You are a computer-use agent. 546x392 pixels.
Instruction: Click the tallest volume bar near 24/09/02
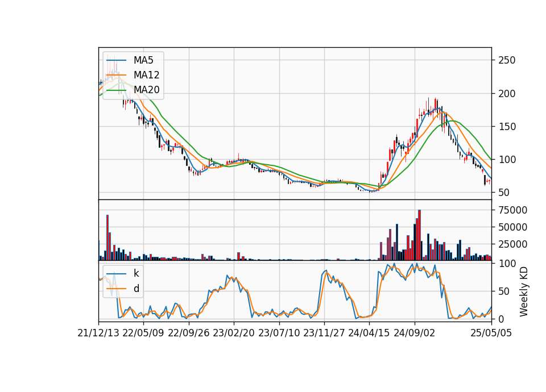pyautogui.click(x=419, y=235)
